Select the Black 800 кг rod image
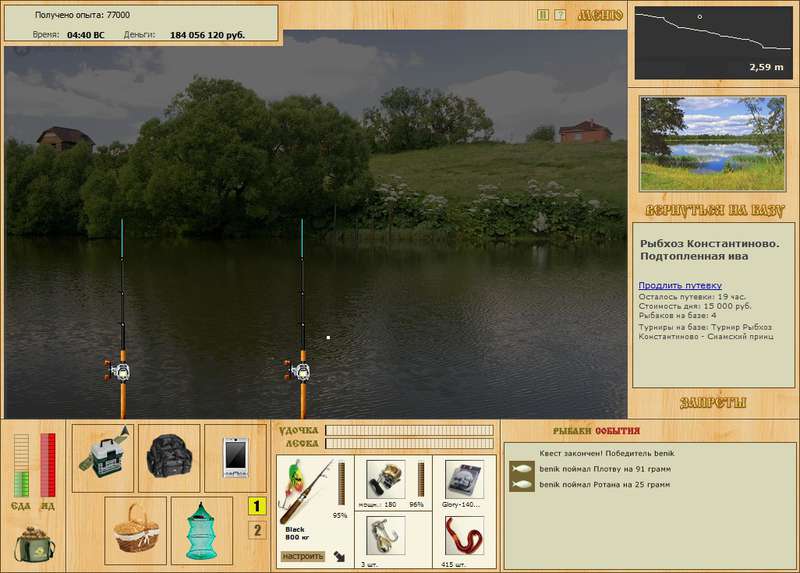Image resolution: width=800 pixels, height=573 pixels. (306, 490)
